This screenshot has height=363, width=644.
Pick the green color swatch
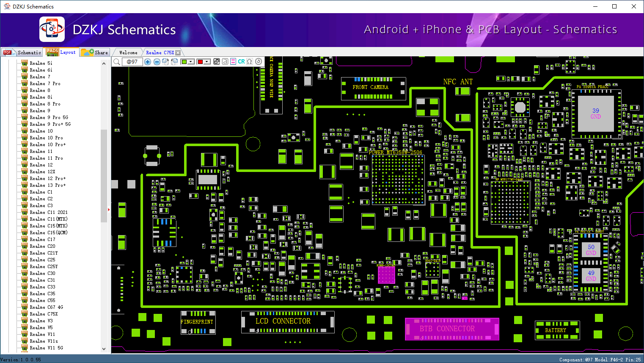[184, 62]
